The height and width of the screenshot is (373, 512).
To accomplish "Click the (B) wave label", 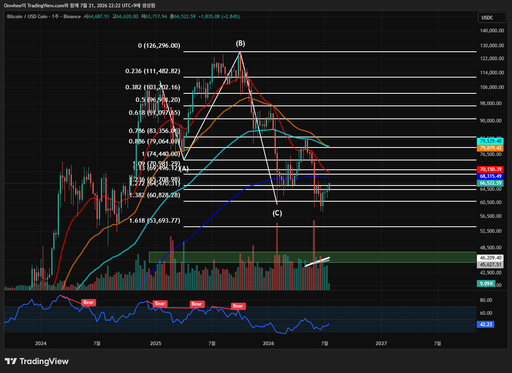I will click(240, 44).
